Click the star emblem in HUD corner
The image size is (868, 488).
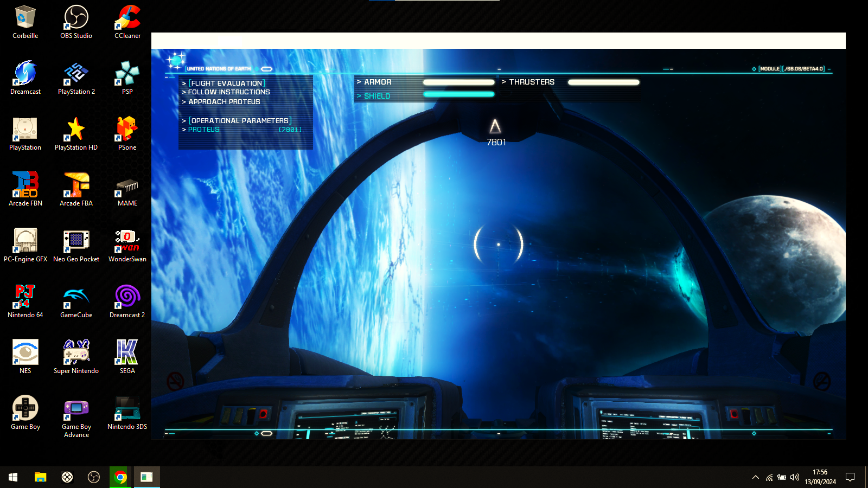(176, 60)
